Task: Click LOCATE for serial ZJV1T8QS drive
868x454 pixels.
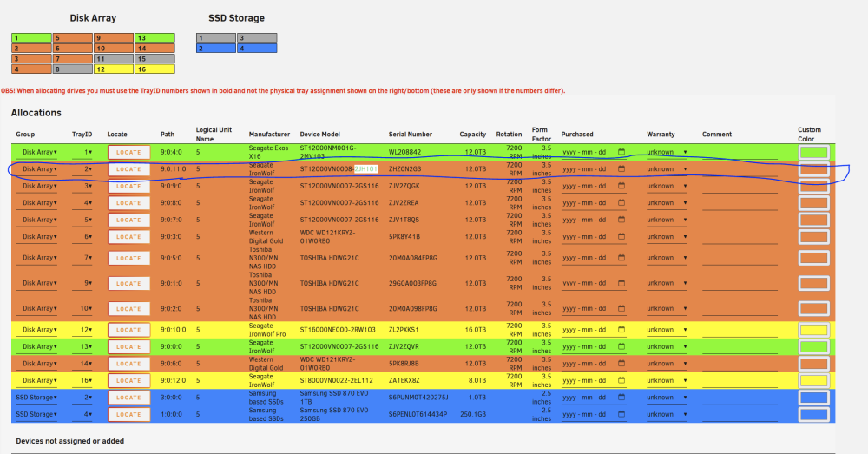Action: point(128,220)
